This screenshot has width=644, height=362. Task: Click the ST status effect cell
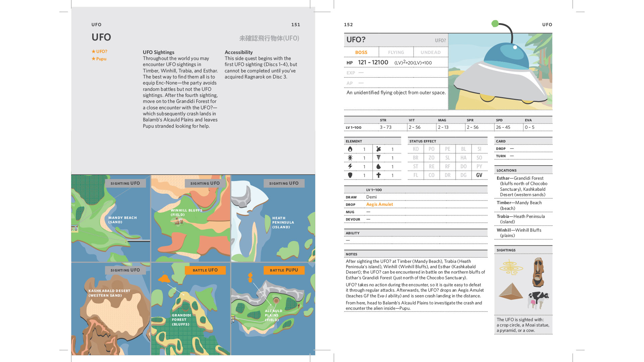click(416, 167)
